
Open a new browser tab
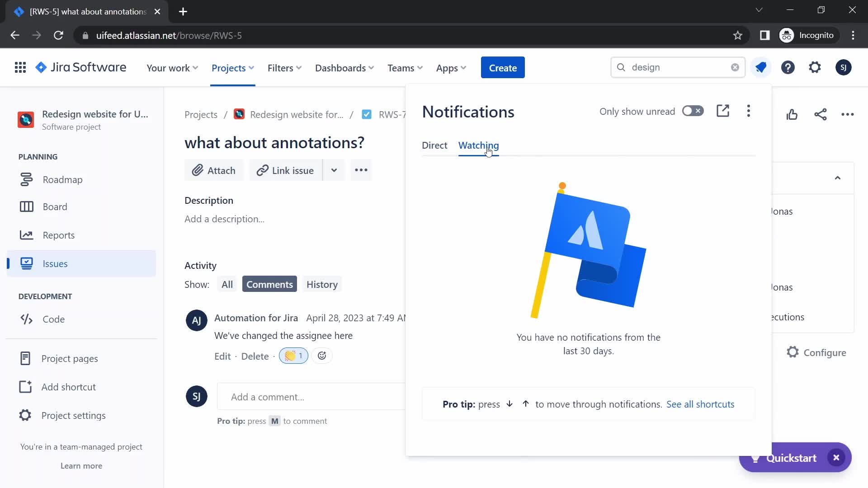(x=183, y=12)
